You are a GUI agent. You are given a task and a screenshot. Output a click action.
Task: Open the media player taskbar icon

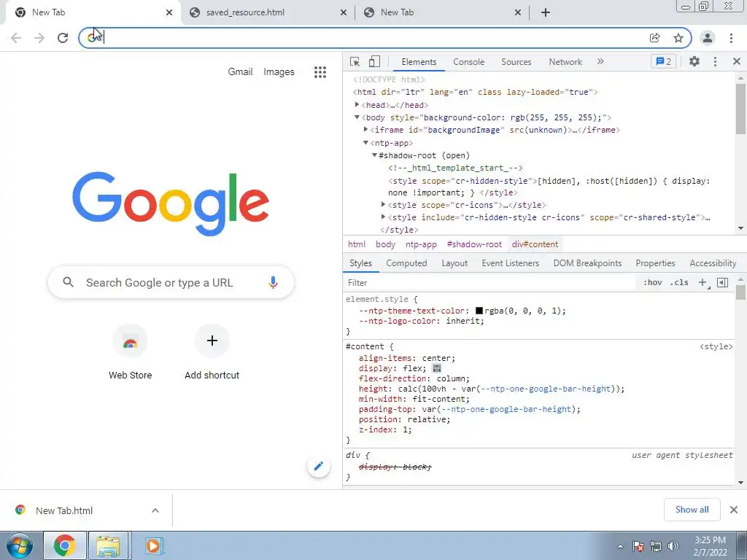(x=153, y=545)
